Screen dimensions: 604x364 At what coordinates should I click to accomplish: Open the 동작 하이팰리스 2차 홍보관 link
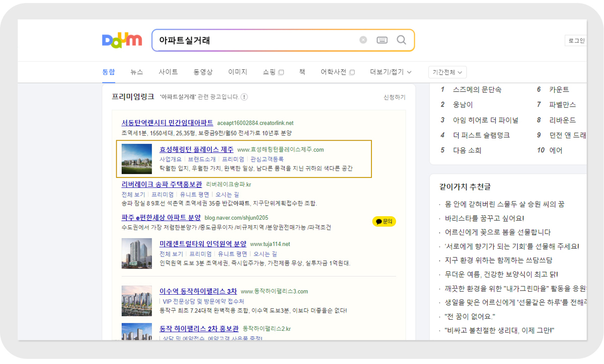[x=199, y=328]
